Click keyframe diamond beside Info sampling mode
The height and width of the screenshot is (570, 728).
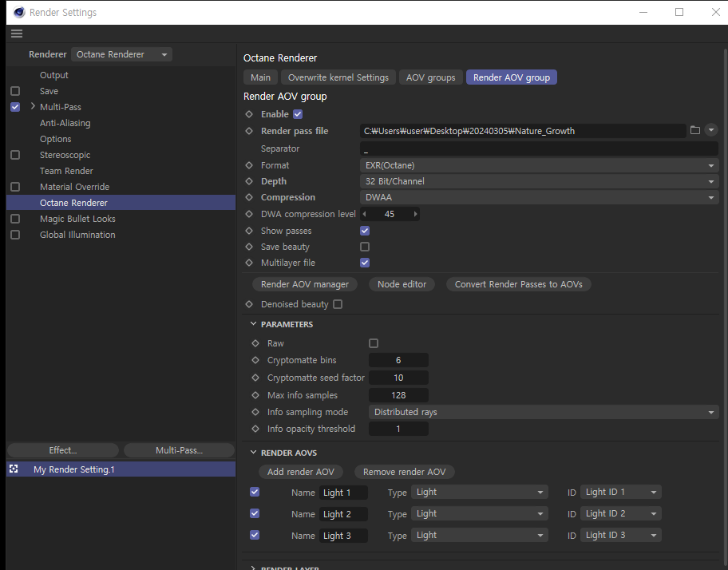tap(255, 412)
